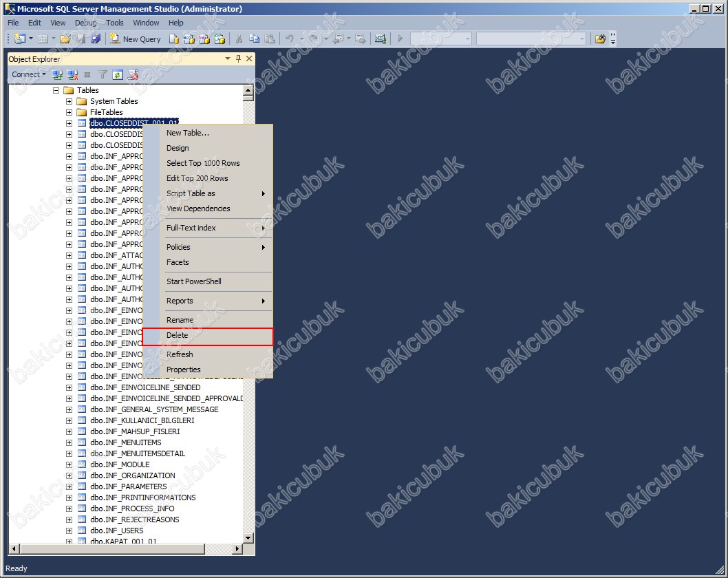
Task: Click the Start Debugging play icon
Action: (400, 39)
